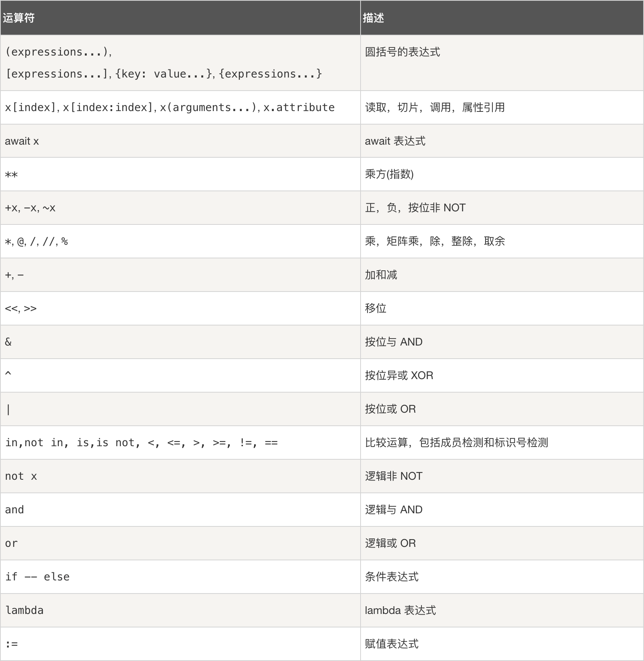Image resolution: width=644 pixels, height=661 pixels.
Task: Click the 乘，矩阵乘，除，整除，取余 description
Action: [435, 241]
